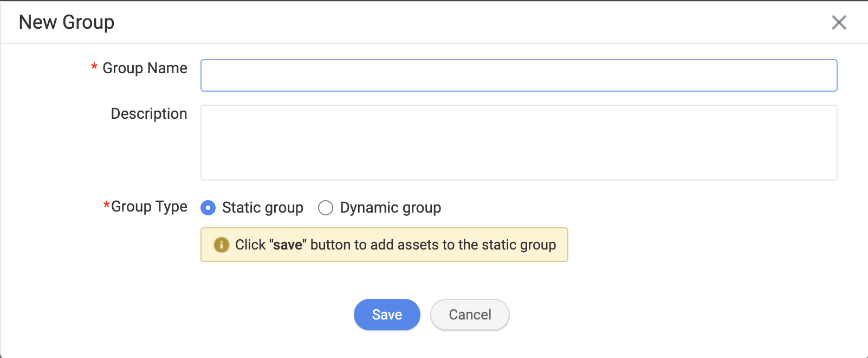This screenshot has height=358, width=868.
Task: Select the Static group radio button
Action: (x=208, y=208)
